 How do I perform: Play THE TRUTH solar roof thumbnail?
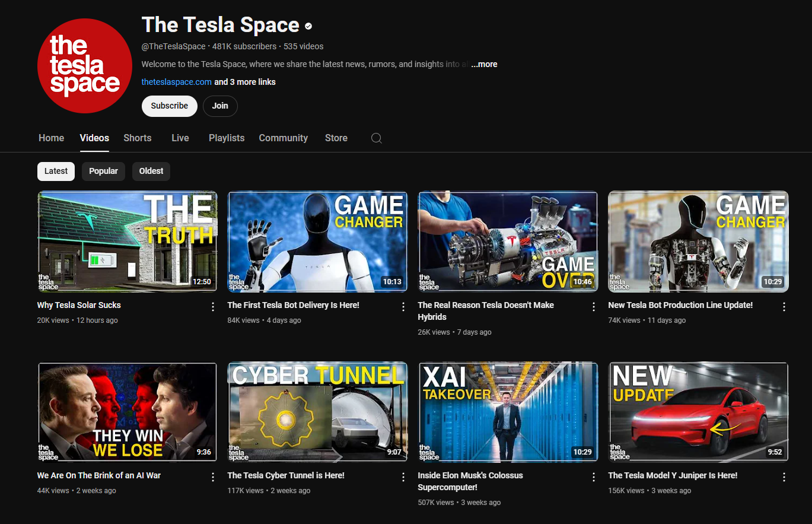tap(128, 242)
